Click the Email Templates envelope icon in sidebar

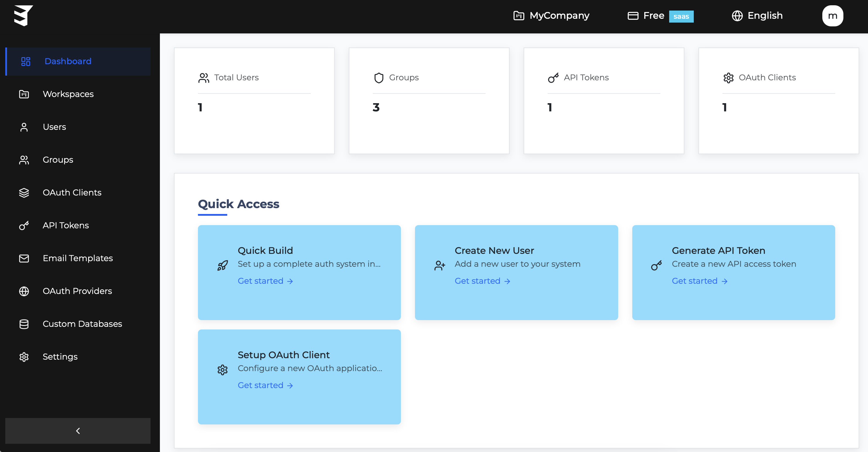(x=24, y=258)
